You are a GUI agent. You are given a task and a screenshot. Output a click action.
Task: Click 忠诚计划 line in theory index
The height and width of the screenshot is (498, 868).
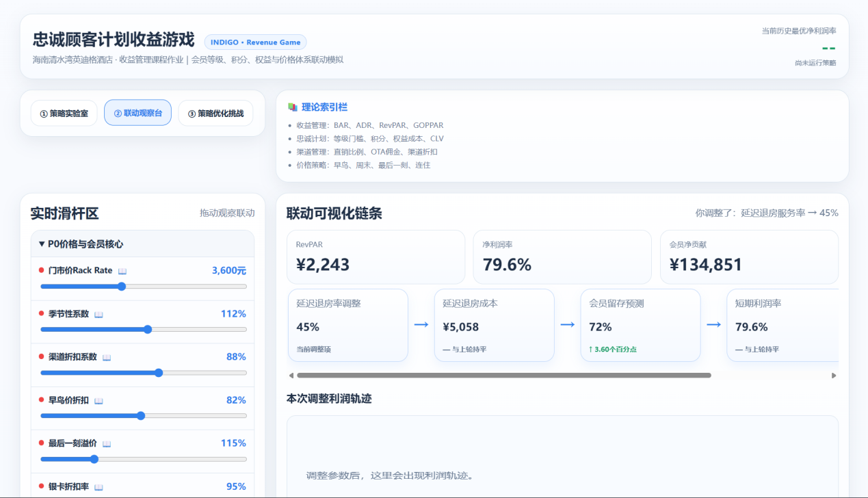click(x=369, y=139)
